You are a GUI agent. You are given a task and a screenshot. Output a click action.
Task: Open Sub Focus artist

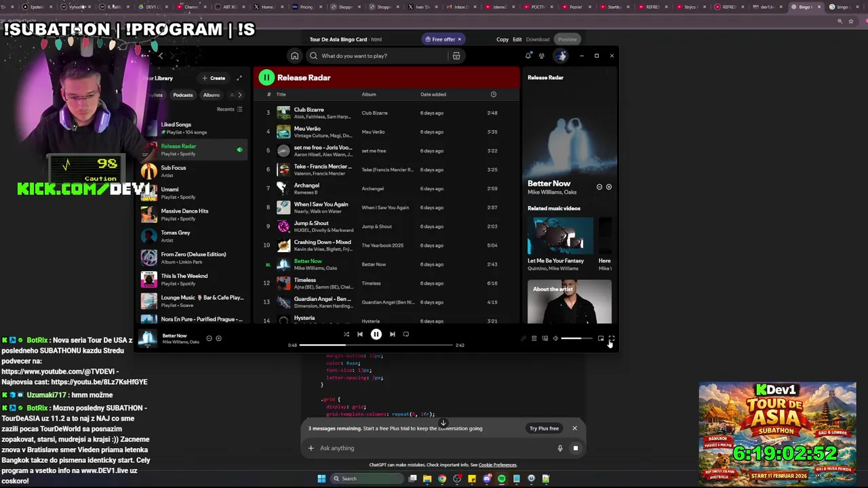(193, 171)
